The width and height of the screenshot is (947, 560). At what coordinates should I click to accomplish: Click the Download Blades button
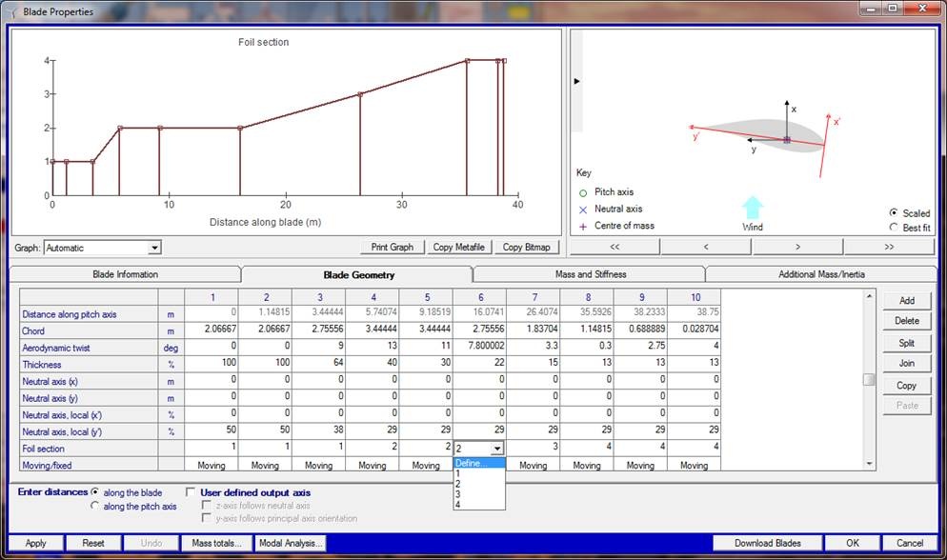pos(768,543)
